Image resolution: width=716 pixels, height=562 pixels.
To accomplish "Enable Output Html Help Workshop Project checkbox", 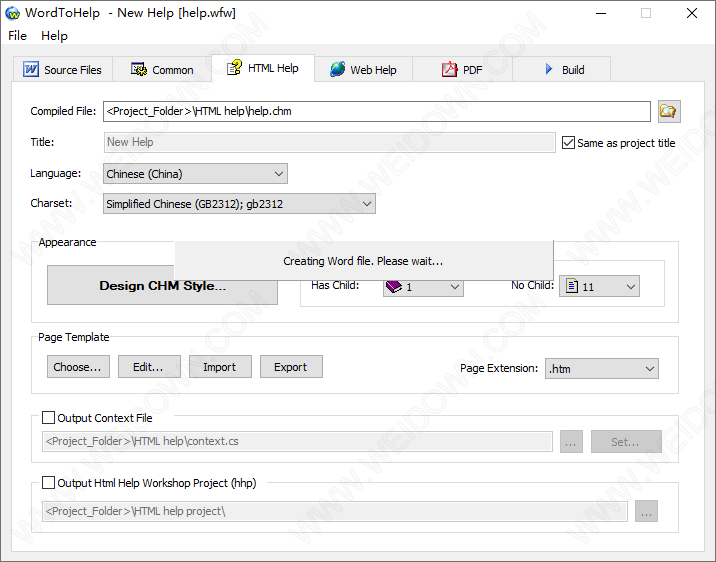I will (48, 483).
